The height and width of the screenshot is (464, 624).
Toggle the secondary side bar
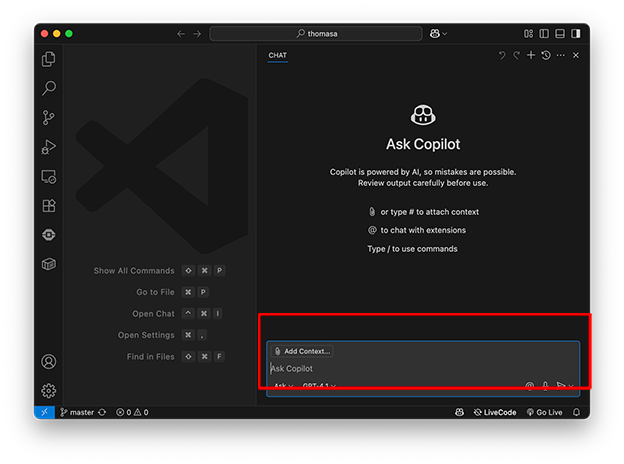coord(575,34)
